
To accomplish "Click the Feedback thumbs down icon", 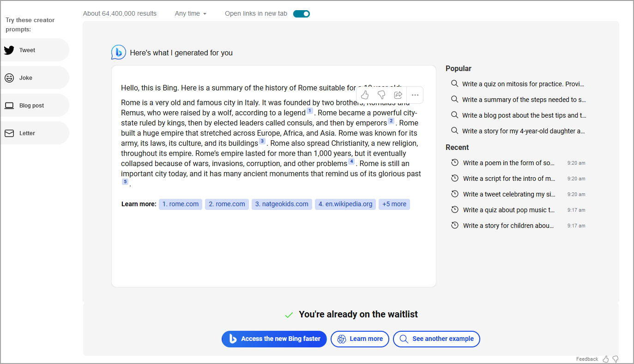I will [615, 359].
